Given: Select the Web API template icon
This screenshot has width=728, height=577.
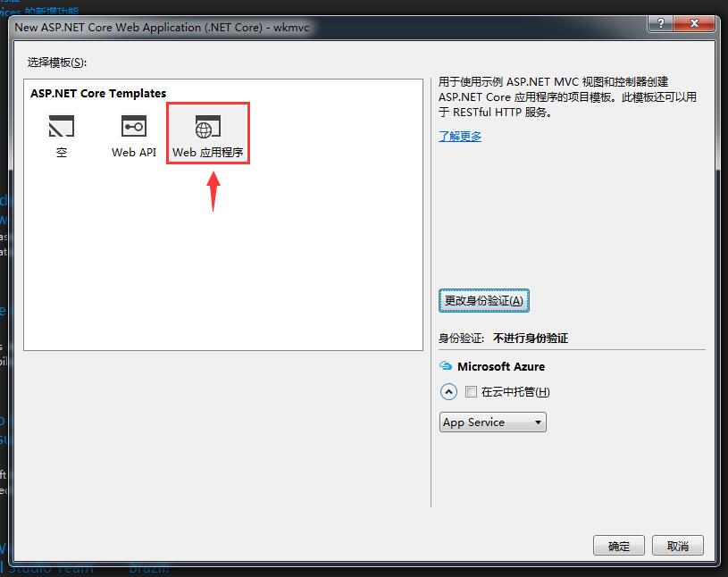Looking at the screenshot, I should 133,126.
